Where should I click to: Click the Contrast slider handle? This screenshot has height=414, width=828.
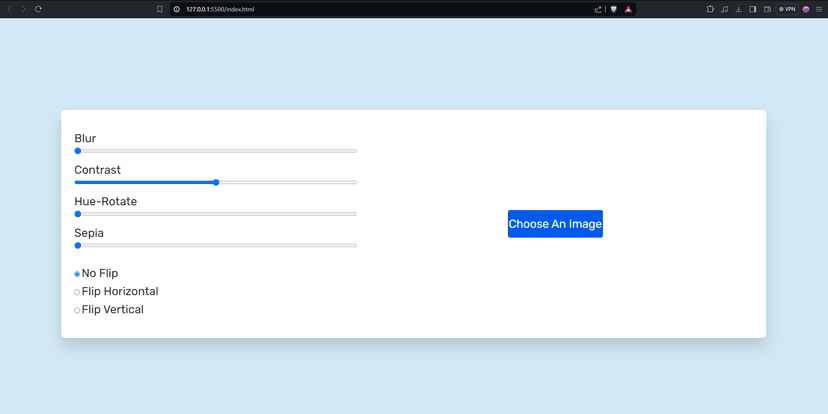click(216, 182)
